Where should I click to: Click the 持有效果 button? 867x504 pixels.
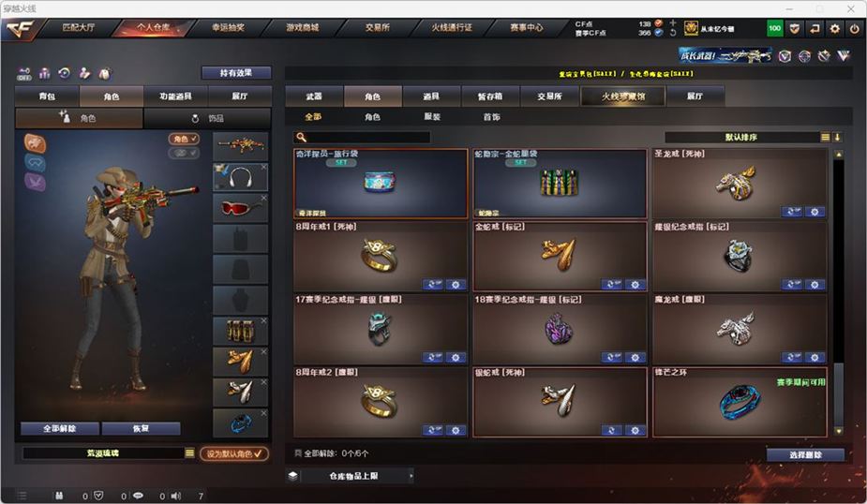click(236, 73)
